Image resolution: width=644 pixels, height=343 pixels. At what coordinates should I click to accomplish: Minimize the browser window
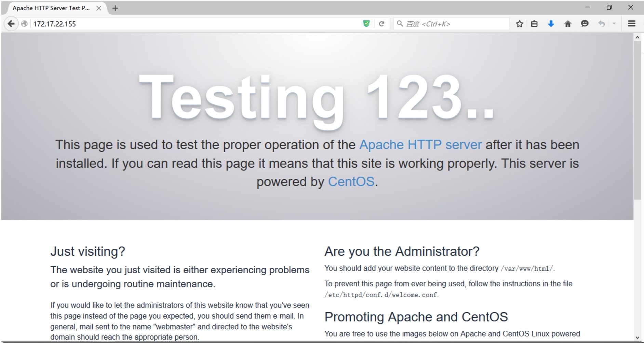tap(587, 7)
